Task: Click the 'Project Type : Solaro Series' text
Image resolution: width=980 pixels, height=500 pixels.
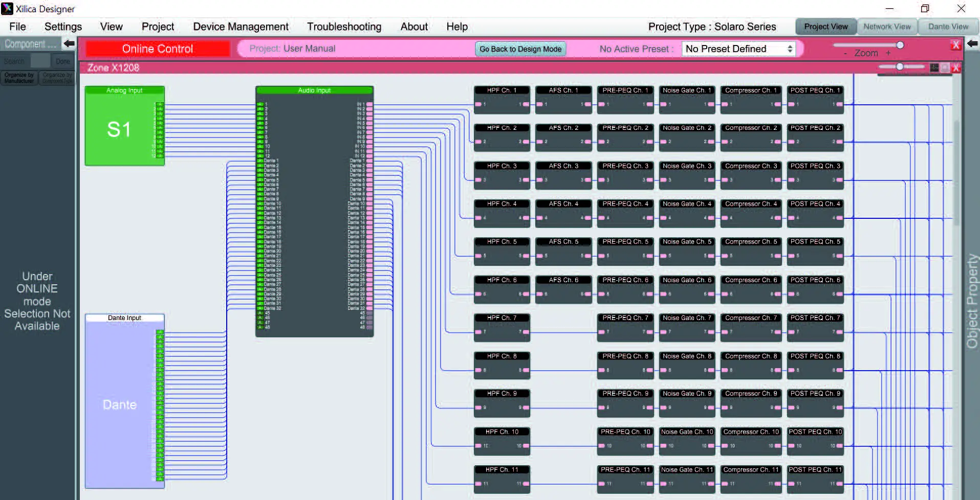Action: [x=712, y=27]
